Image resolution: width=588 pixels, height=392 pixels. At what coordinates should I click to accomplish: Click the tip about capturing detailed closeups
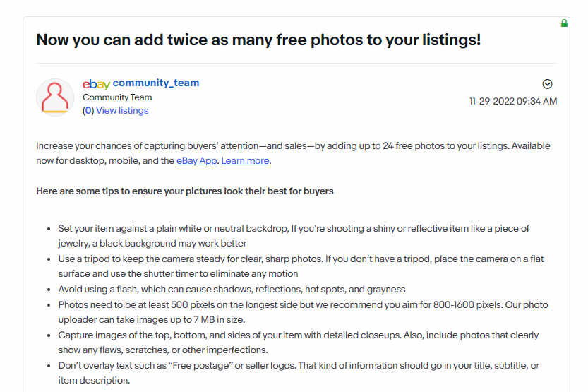pos(298,343)
